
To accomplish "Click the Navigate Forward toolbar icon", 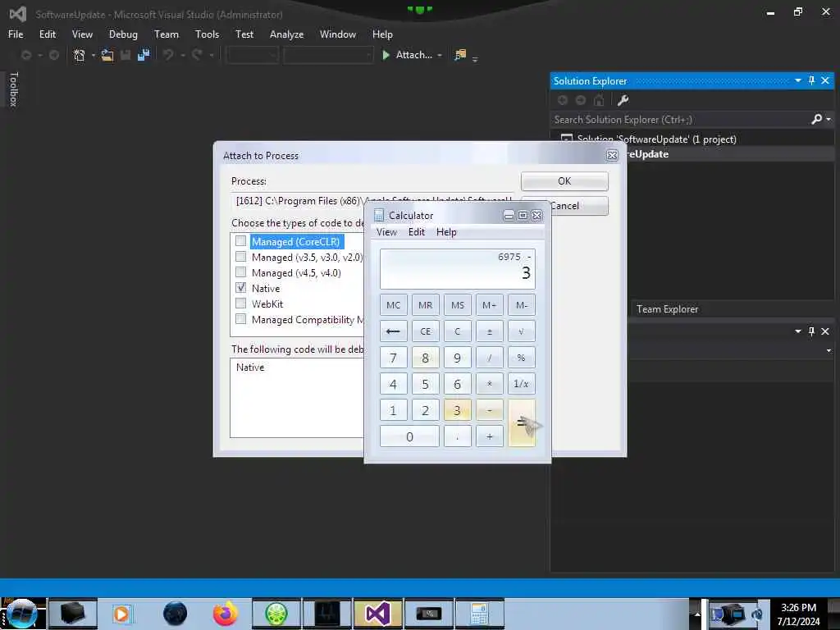I will (x=54, y=55).
